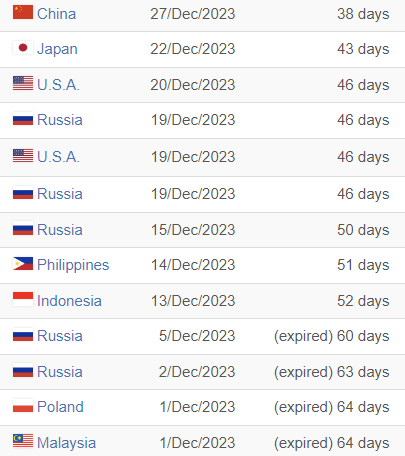Open the Malaysia country link
The width and height of the screenshot is (405, 456).
66,443
